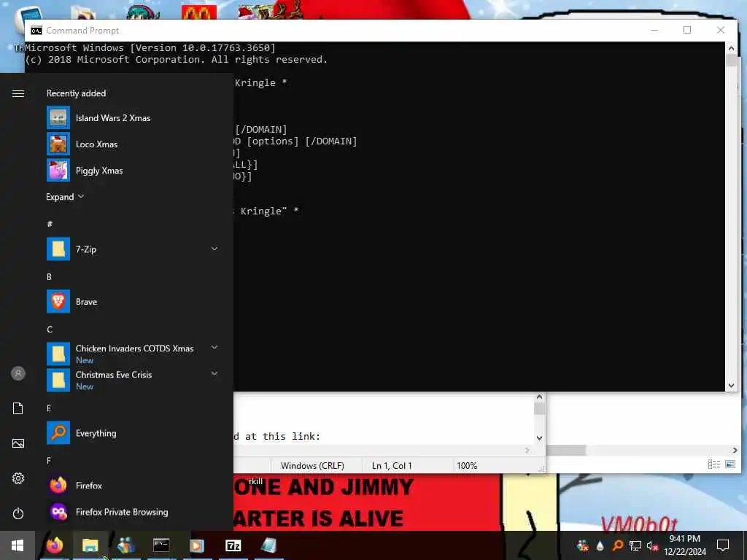Click the muted volume tray icon
Viewport: 747px width, 560px height.
click(652, 545)
